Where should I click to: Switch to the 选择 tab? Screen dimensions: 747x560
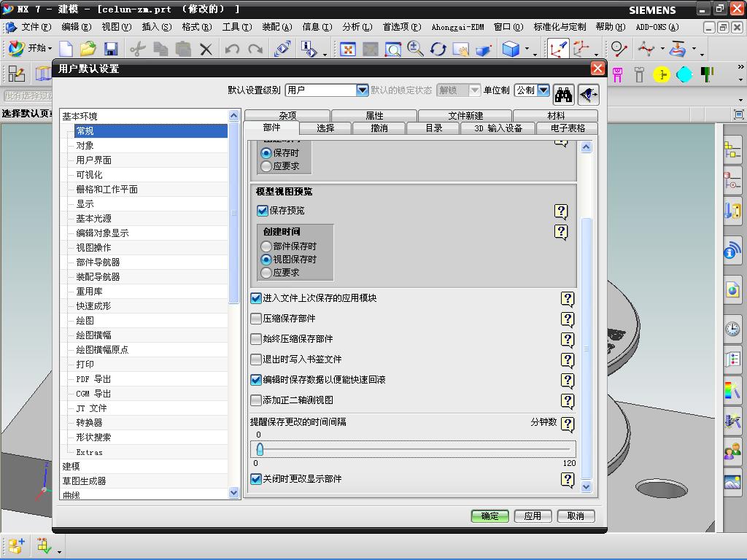click(x=325, y=128)
